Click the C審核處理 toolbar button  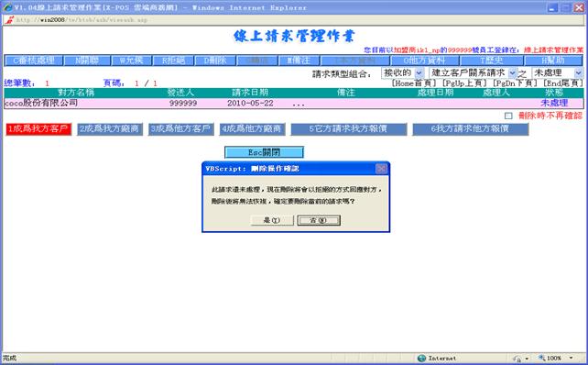(x=33, y=61)
